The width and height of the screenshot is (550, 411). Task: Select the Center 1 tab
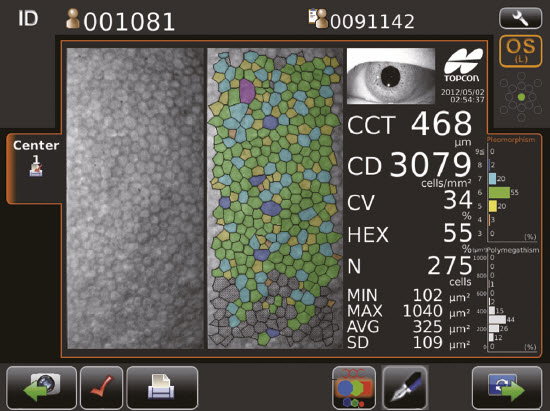[36, 158]
